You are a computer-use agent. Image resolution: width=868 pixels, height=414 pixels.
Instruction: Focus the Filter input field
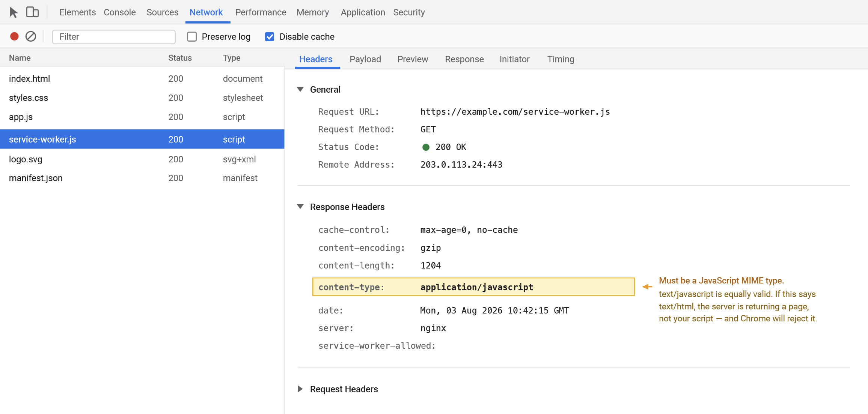114,37
